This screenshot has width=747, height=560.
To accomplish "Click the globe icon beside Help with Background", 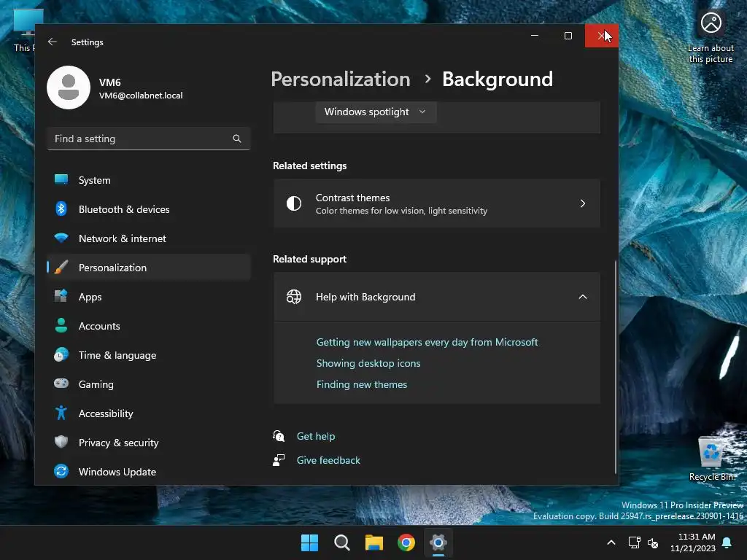I will (294, 297).
